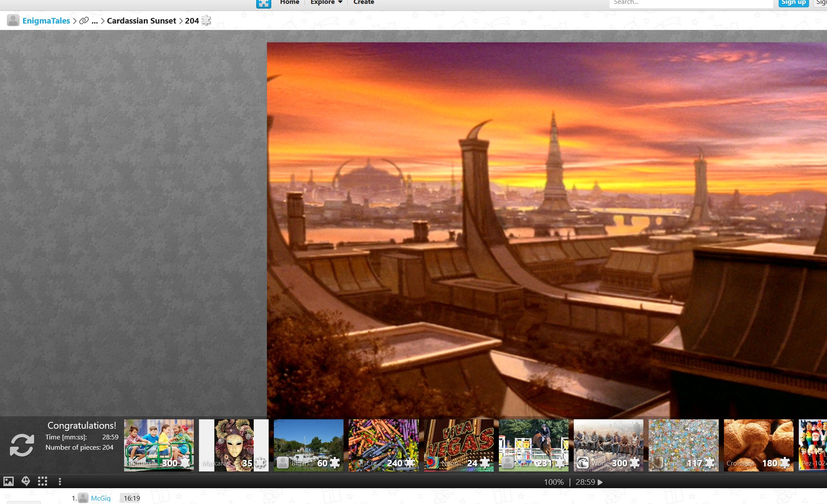Click the Sign up button
This screenshot has height=504, width=827.
794,3
